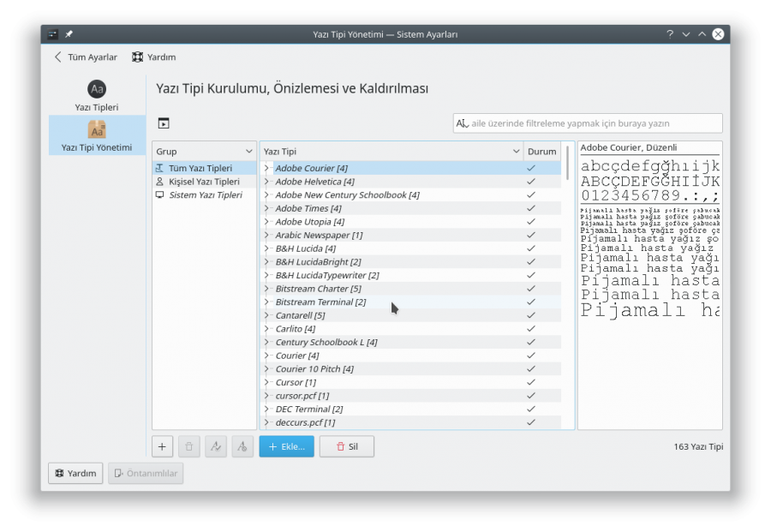Select the Bitstream Charter [5] row
Screen dimensions: 771x532
(410, 289)
